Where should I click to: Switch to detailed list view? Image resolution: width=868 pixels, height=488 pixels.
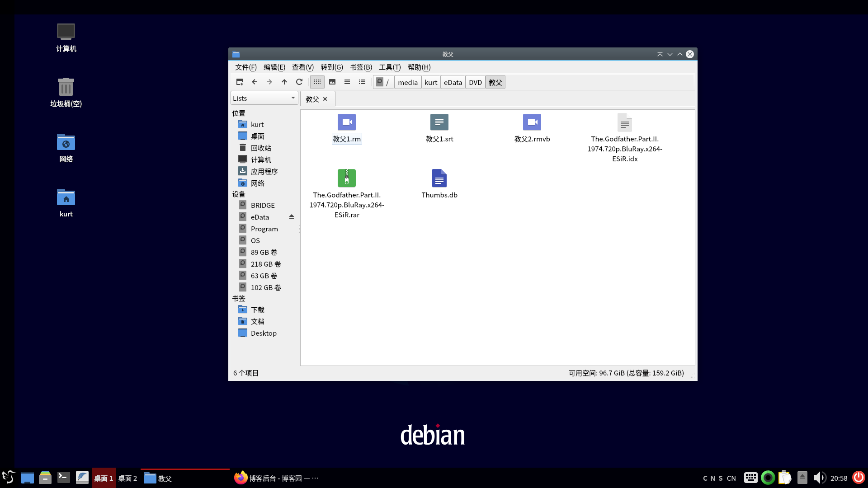pos(362,82)
